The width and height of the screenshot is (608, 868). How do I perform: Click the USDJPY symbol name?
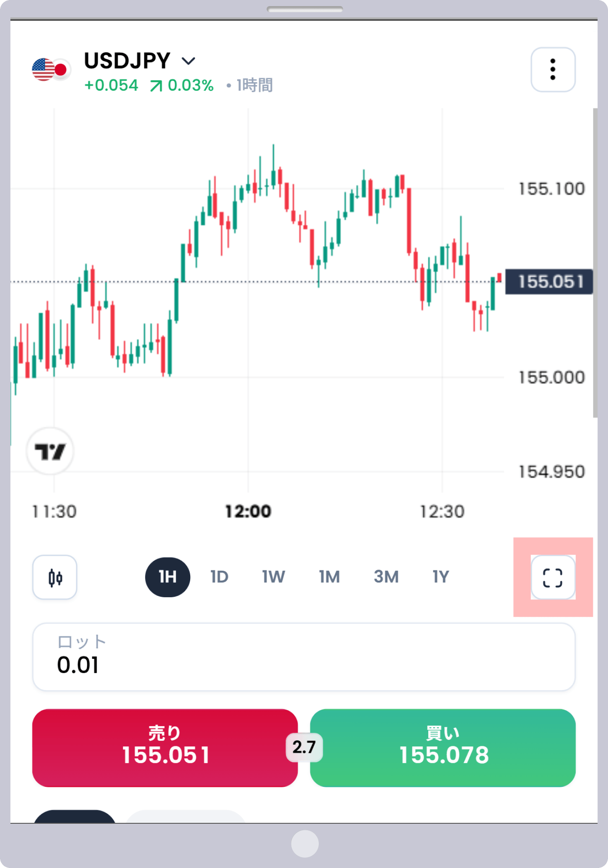pos(127,61)
